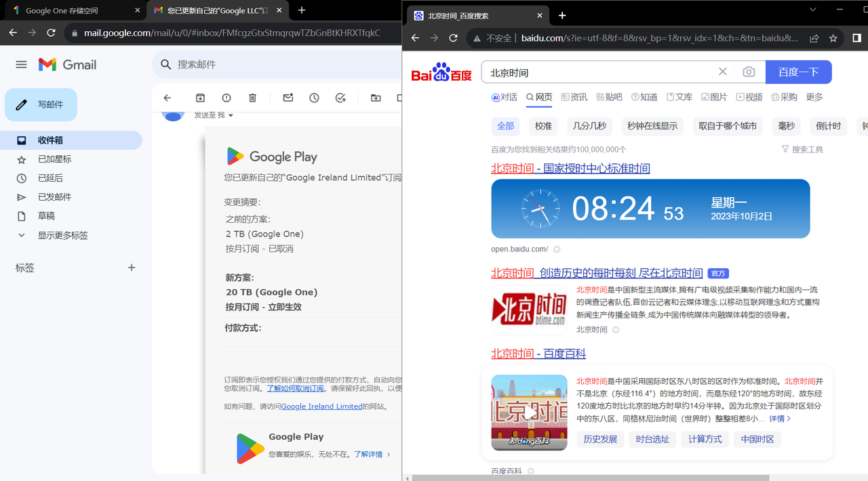Image resolution: width=868 pixels, height=481 pixels.
Task: Open Baidu image search camera icon
Action: point(749,72)
